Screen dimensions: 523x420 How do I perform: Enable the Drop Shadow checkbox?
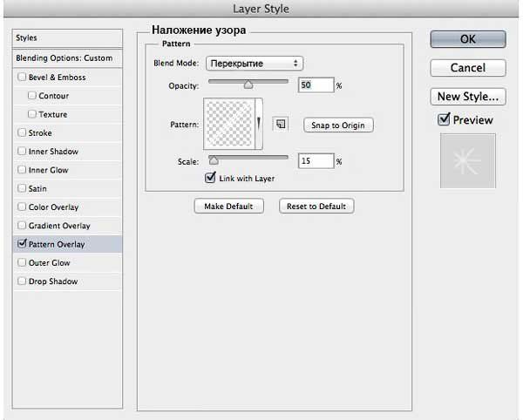[22, 281]
